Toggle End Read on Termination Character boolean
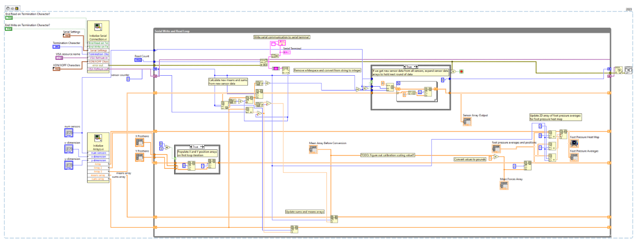Viewport: 644px width, 243px height. point(9,18)
